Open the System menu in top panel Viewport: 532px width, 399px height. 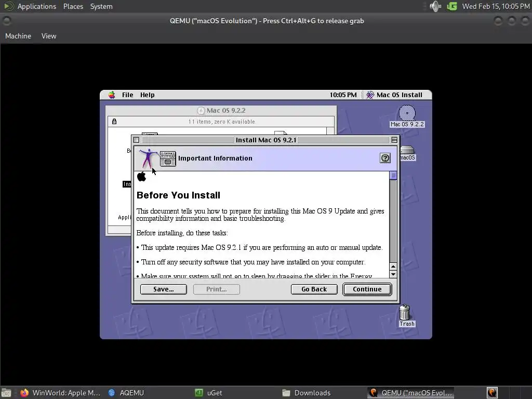point(101,6)
